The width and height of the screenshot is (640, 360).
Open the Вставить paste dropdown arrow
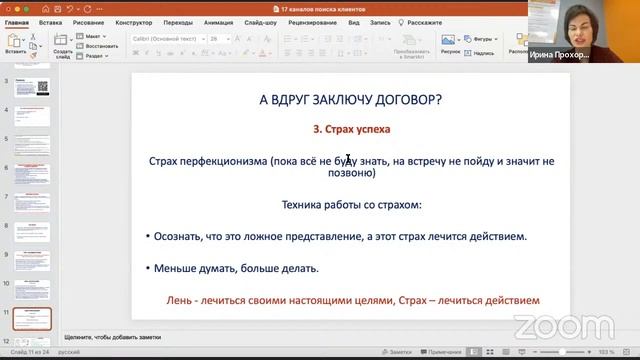coord(24,40)
